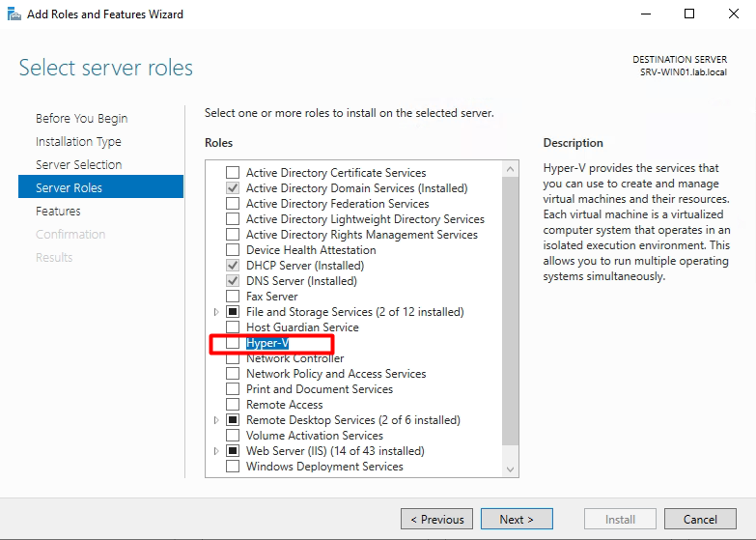Viewport: 756px width, 540px height.
Task: Go to the Features wizard step
Action: [x=58, y=211]
